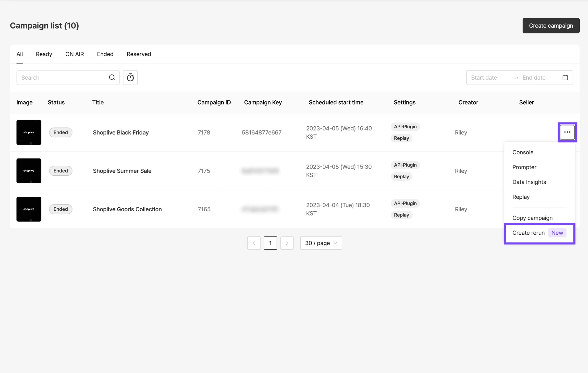Screen dimensions: 588x373
Task: Select Console from the context menu
Action: click(539, 152)
